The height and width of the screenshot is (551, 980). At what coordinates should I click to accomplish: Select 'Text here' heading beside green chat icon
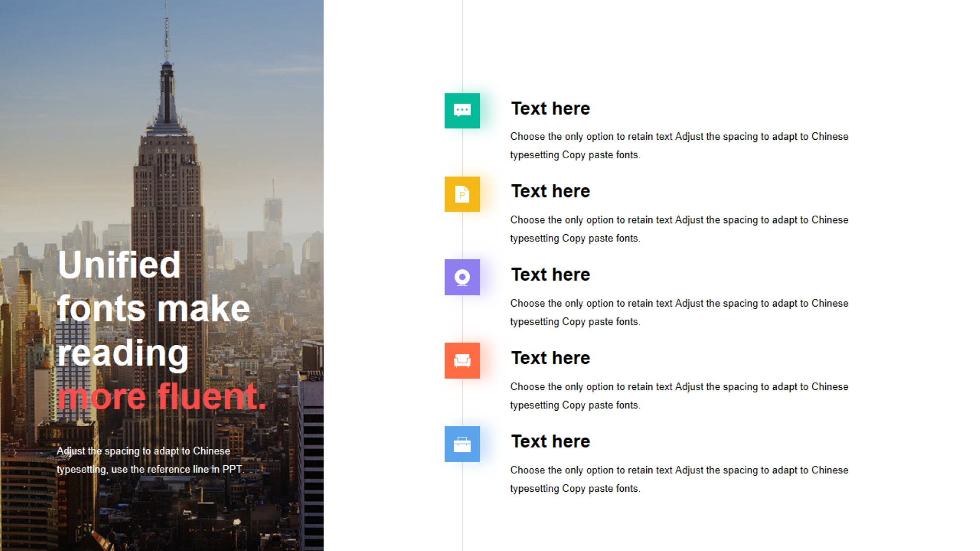point(550,109)
